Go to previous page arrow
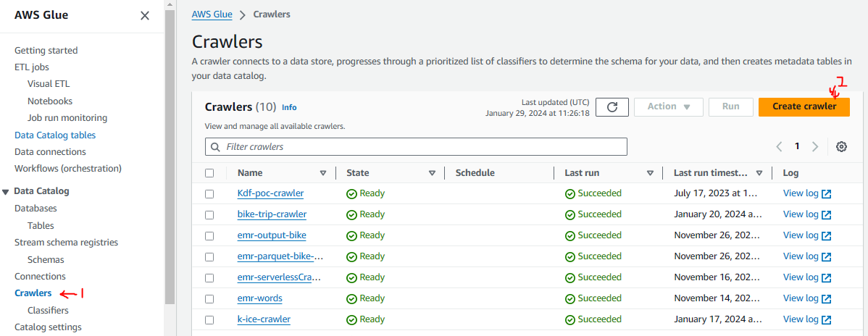868x336 pixels. point(780,147)
